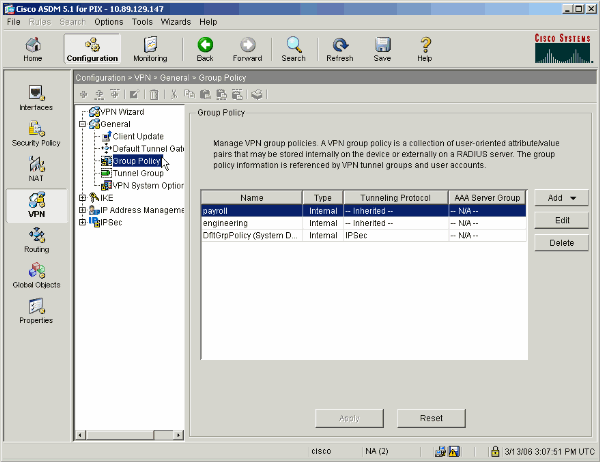The height and width of the screenshot is (462, 600).
Task: Click the warning save status icon
Action: [x=454, y=452]
